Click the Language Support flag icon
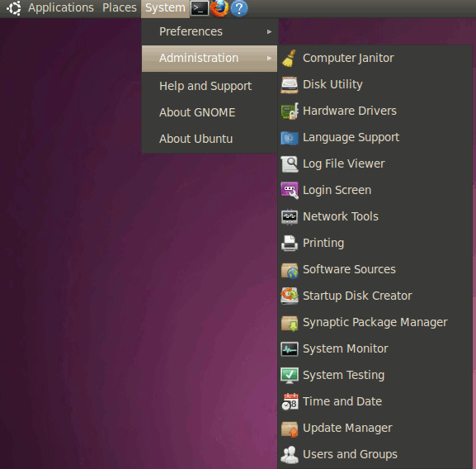The image size is (476, 469). (290, 138)
